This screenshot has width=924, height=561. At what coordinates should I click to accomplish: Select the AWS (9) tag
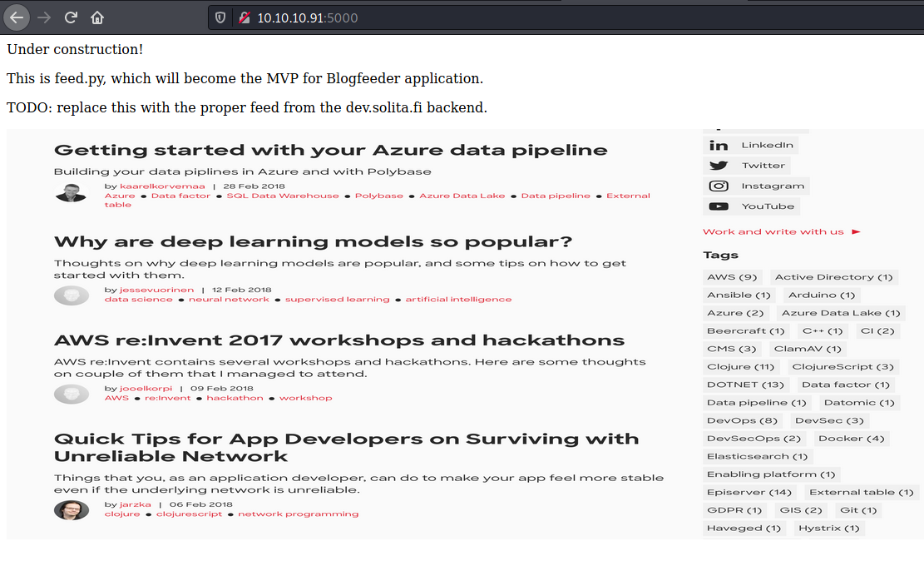(731, 276)
